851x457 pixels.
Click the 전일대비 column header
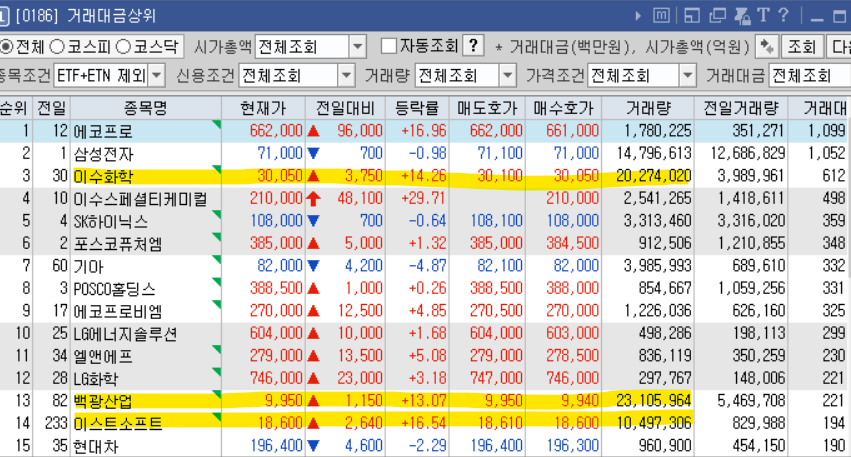pos(345,108)
